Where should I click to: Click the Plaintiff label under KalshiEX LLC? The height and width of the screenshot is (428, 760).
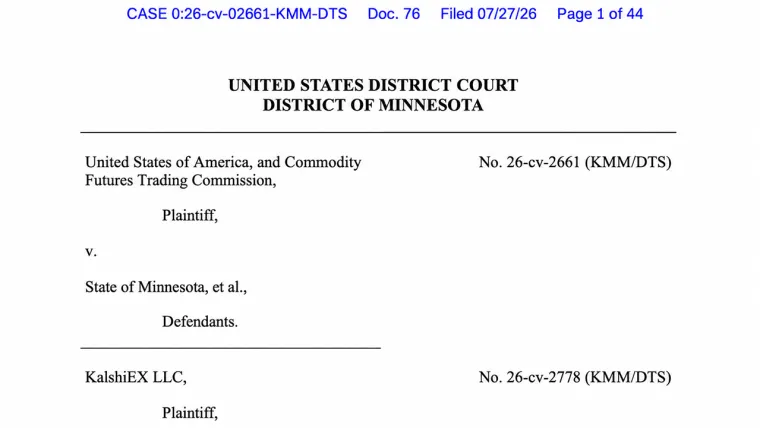(190, 413)
